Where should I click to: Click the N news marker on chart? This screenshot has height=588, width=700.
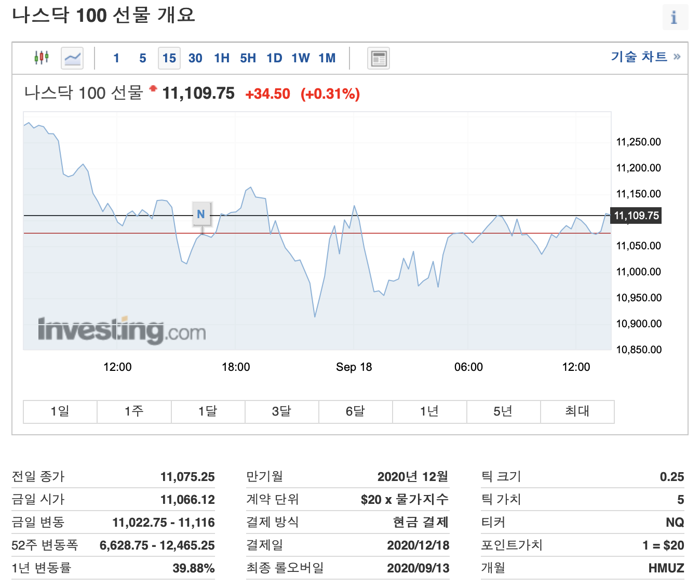click(x=201, y=214)
